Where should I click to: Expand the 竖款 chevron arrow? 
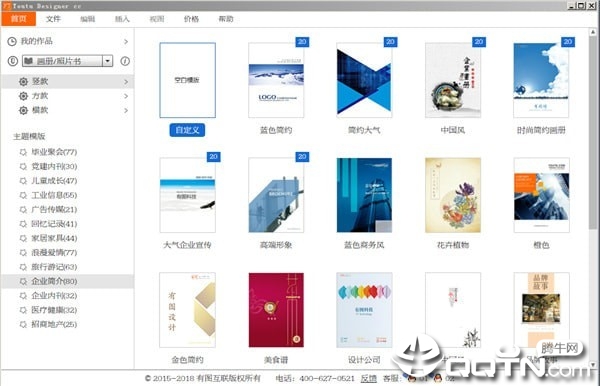[126, 81]
